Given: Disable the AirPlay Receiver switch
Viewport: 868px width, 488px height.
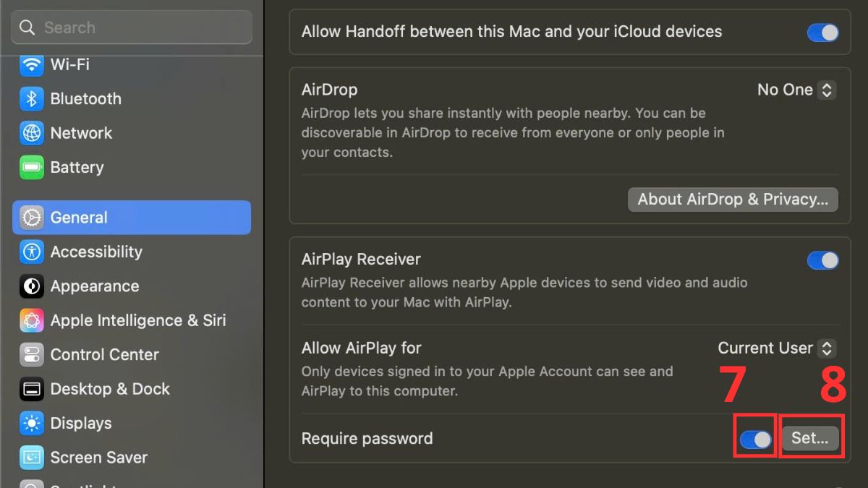Looking at the screenshot, I should [x=822, y=260].
